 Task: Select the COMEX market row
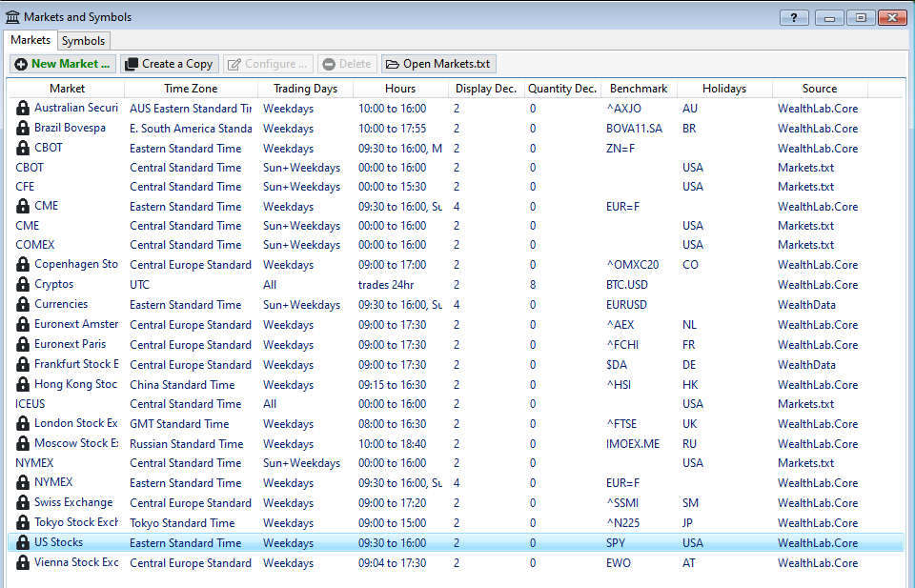[x=456, y=245]
